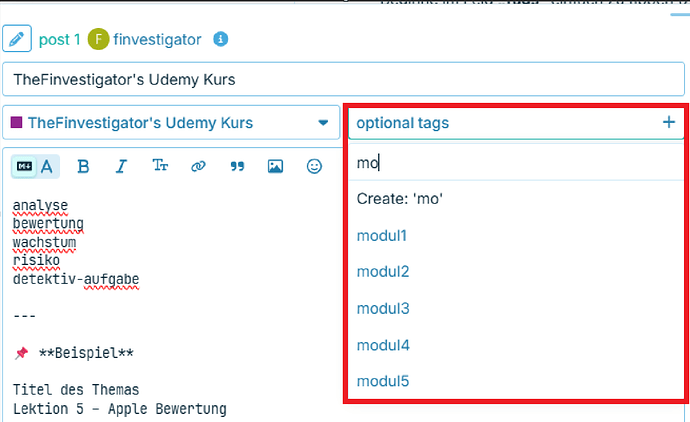Upload an image via the picture icon
The height and width of the screenshot is (422, 690).
pyautogui.click(x=275, y=166)
